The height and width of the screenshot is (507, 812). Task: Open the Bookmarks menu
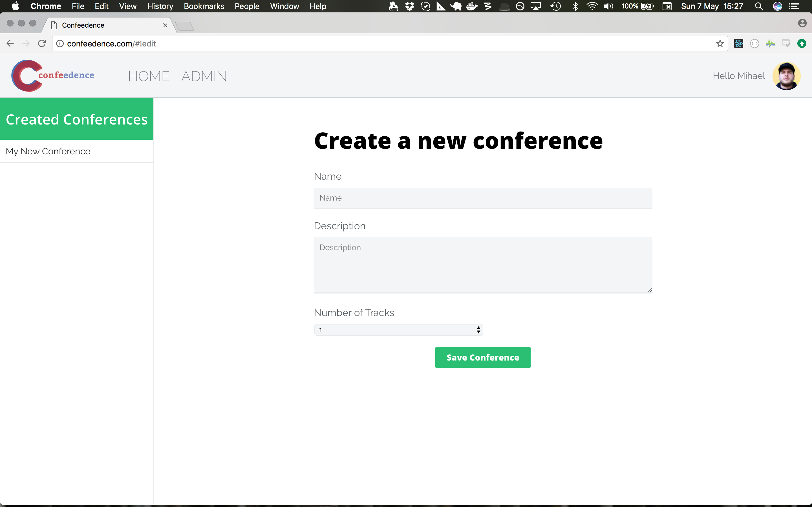click(204, 6)
